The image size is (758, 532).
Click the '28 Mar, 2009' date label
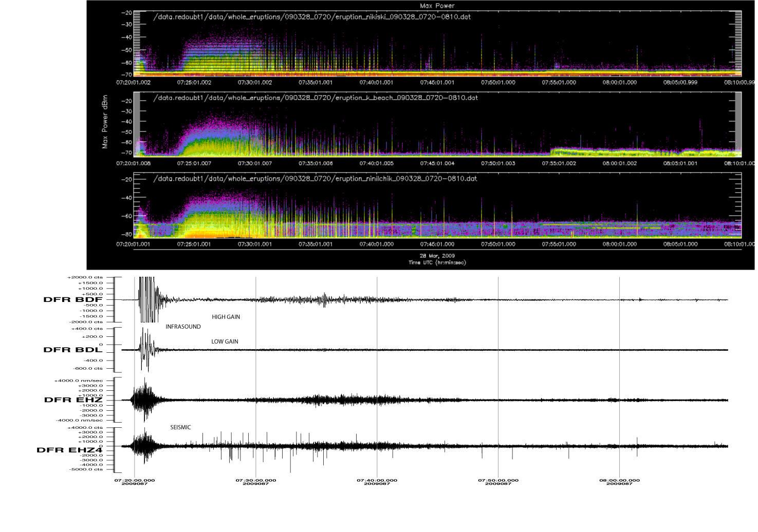(437, 256)
